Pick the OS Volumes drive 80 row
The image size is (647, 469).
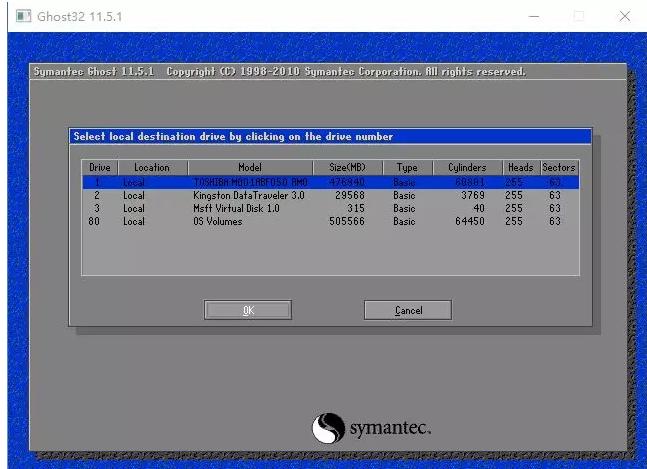329,221
